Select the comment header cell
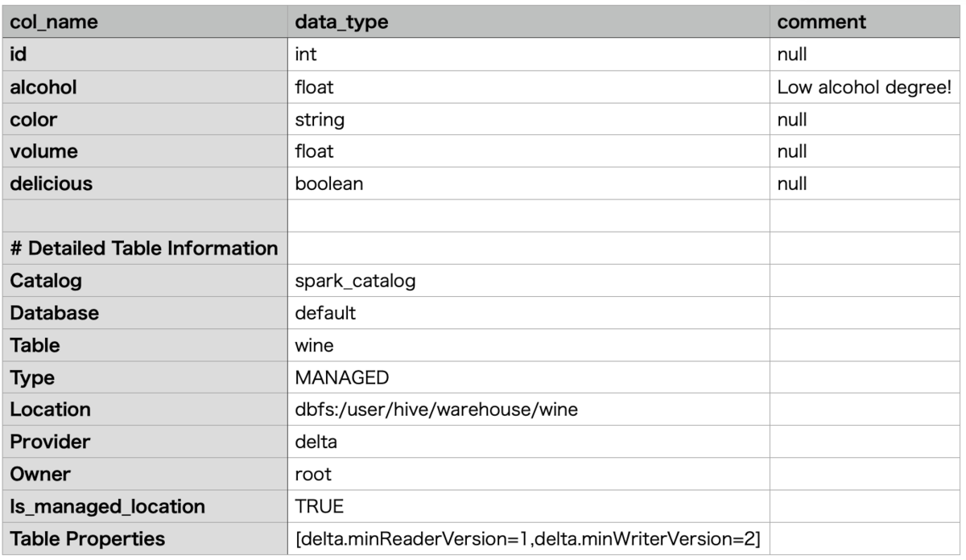 tap(865, 24)
